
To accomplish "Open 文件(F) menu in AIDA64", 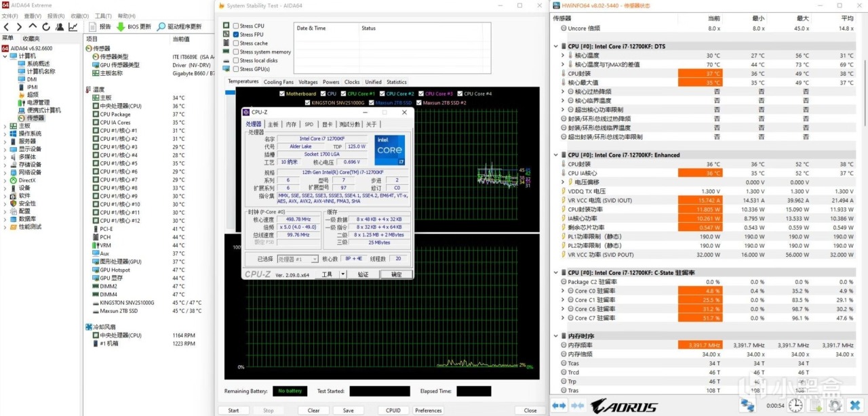I will coord(9,16).
